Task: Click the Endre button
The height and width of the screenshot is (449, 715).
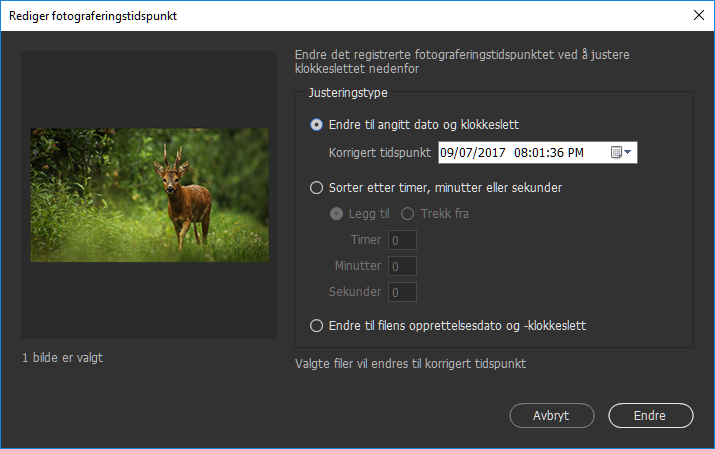Action: click(x=651, y=416)
